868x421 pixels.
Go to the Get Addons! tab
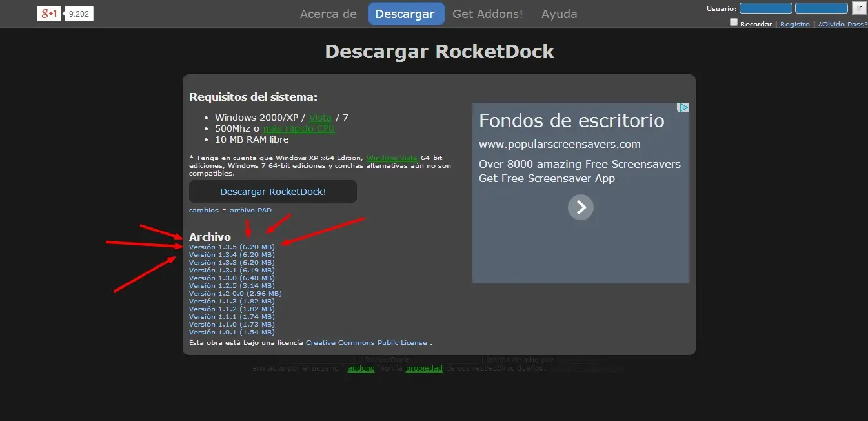point(488,14)
